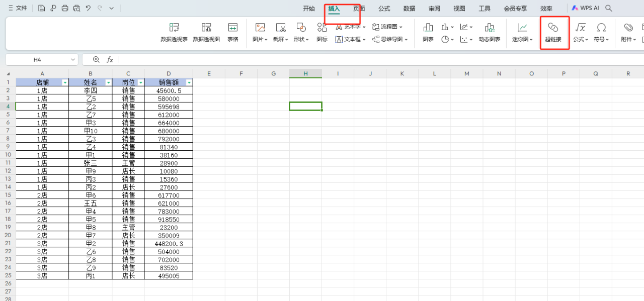Click the Redo arrow
Image resolution: width=644 pixels, height=301 pixels.
click(x=100, y=8)
